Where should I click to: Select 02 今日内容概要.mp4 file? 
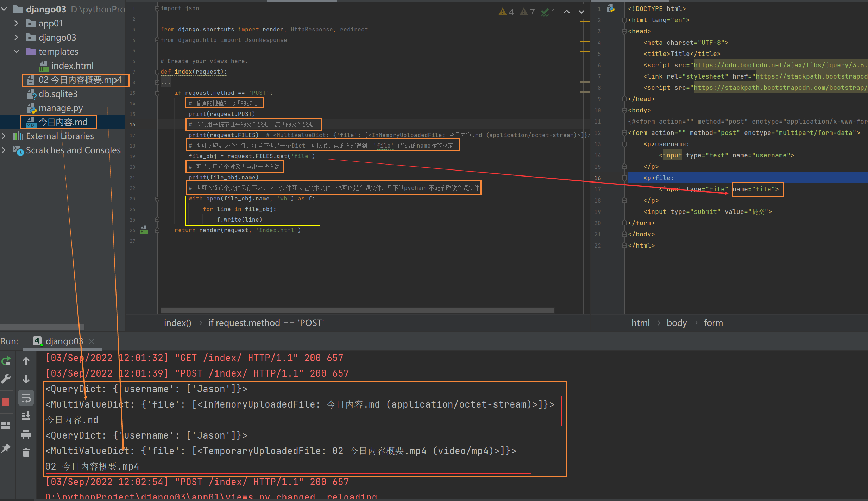pos(80,80)
